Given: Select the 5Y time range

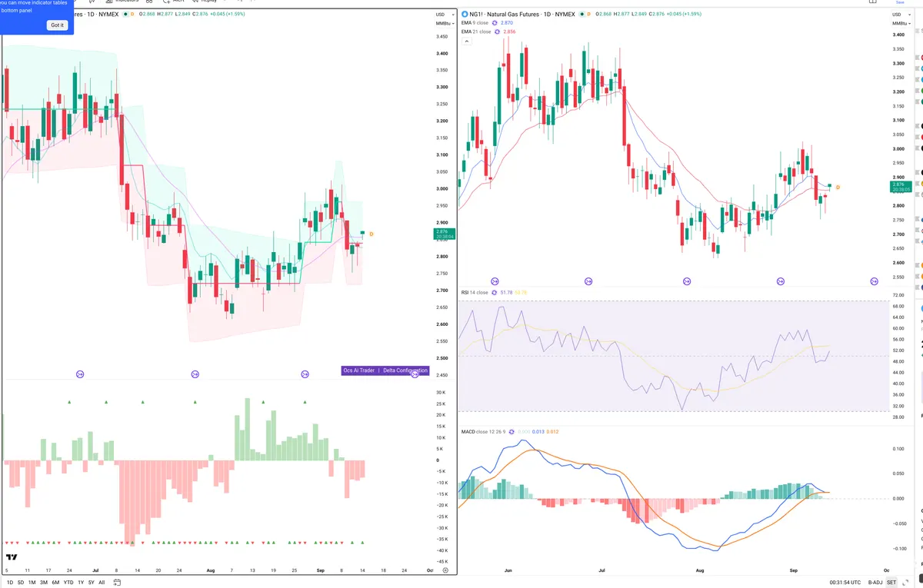Looking at the screenshot, I should [92, 583].
